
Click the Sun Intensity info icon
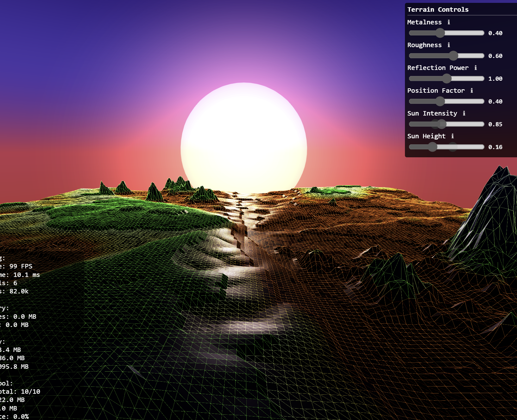[464, 113]
